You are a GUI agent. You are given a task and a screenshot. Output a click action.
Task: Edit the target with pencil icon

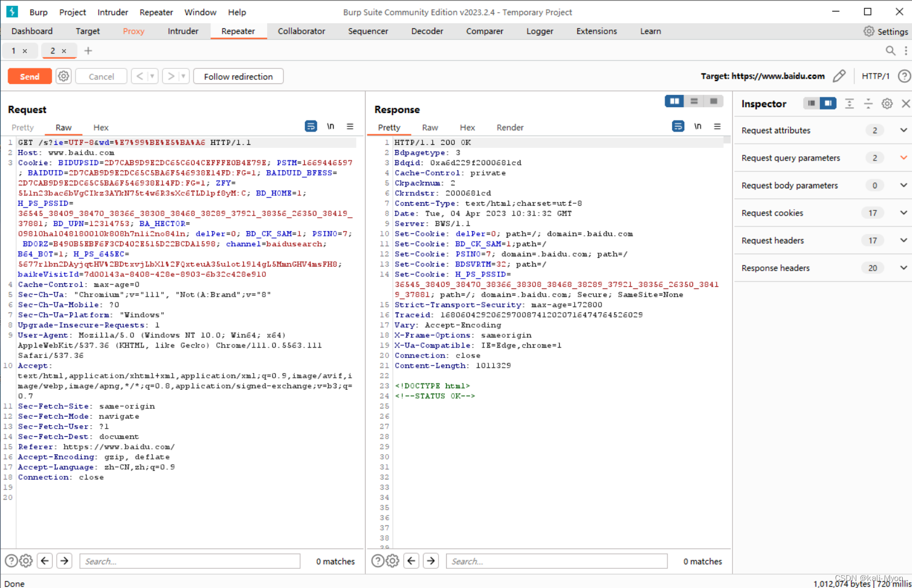(839, 76)
